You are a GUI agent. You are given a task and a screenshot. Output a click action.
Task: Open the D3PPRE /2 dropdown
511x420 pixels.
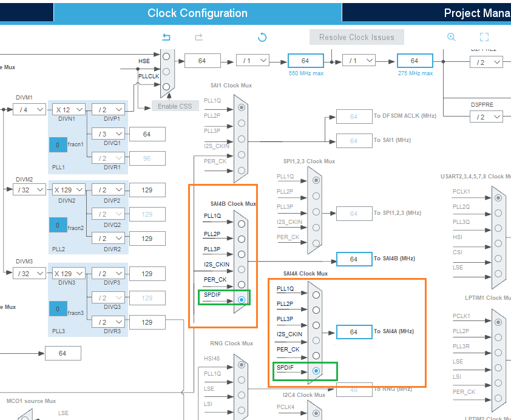486,117
